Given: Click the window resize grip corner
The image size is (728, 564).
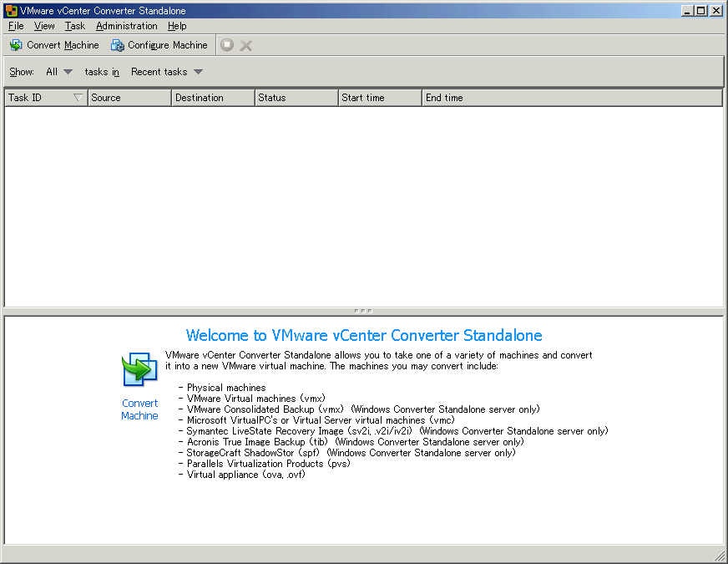Looking at the screenshot, I should click(x=720, y=556).
